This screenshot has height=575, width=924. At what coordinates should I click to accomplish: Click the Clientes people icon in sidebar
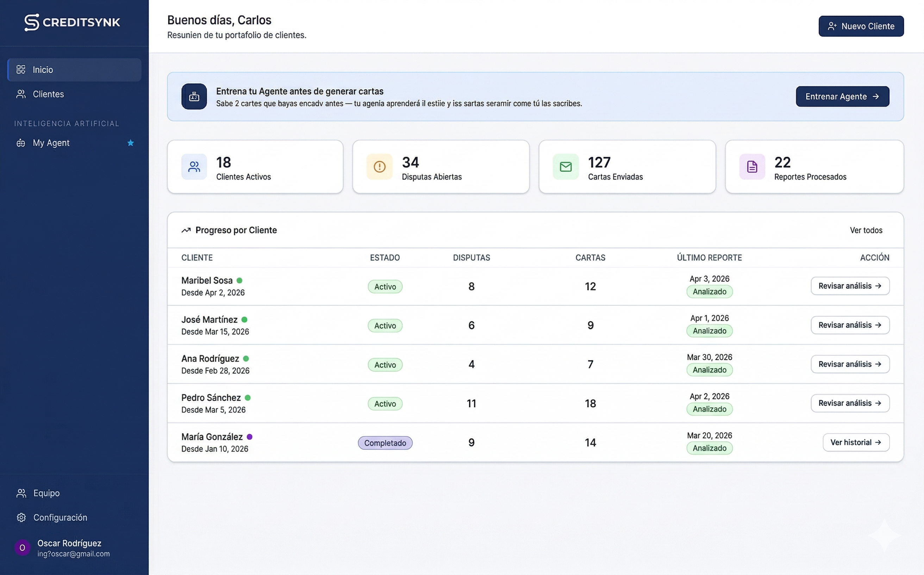click(21, 94)
